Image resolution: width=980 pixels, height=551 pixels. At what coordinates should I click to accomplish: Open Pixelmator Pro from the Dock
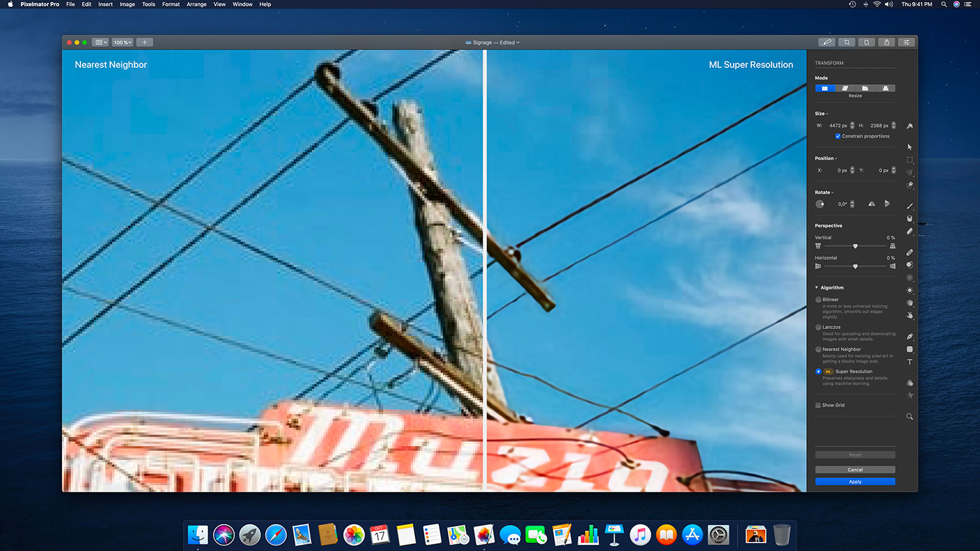click(484, 535)
